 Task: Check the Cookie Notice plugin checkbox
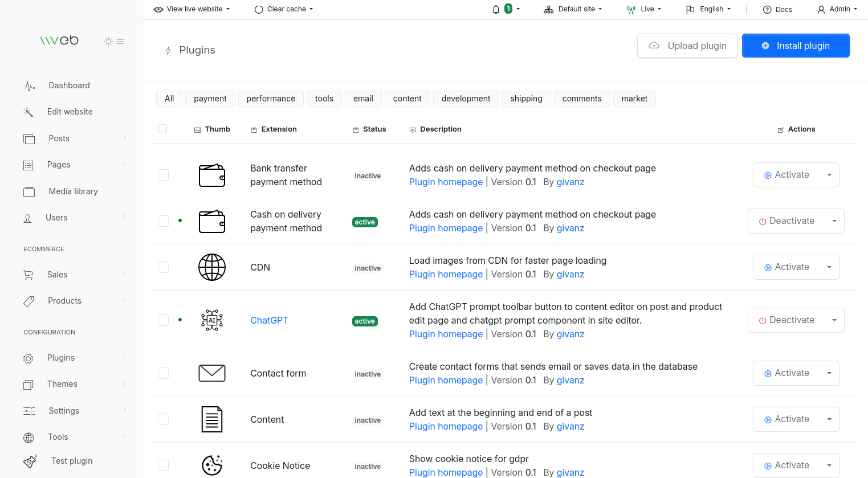tap(163, 465)
